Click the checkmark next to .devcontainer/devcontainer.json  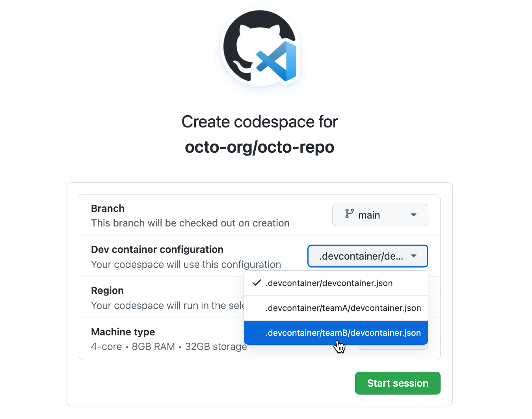pos(257,283)
